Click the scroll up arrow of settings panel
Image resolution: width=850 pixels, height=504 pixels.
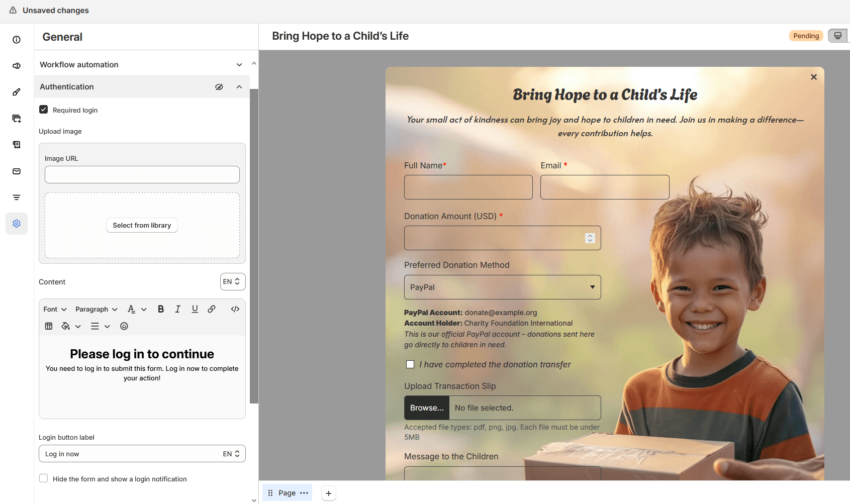pos(254,63)
